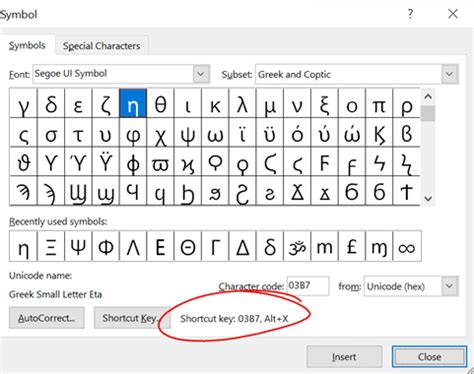The width and height of the screenshot is (474, 374).
Task: Select the lambda λ symbol
Action: pyautogui.click(x=242, y=103)
